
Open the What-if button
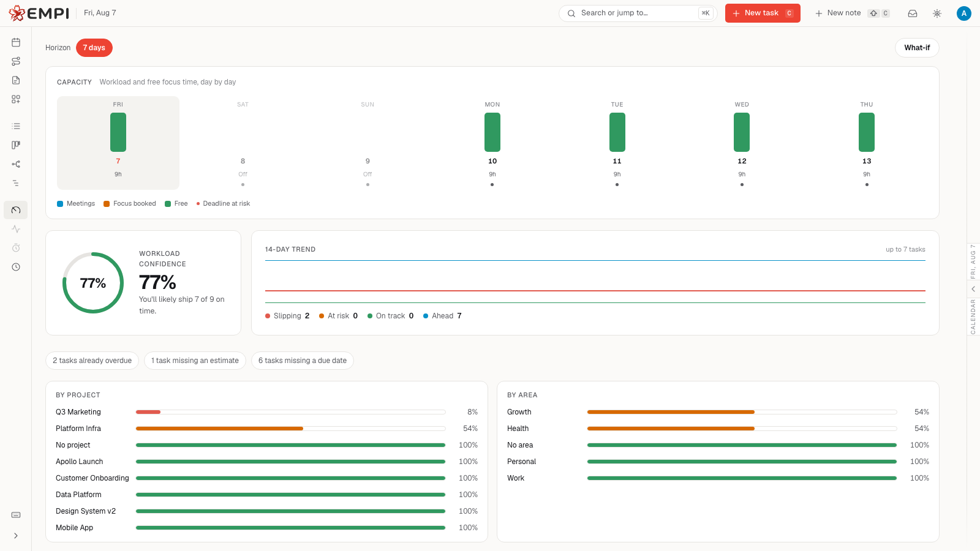click(x=917, y=48)
